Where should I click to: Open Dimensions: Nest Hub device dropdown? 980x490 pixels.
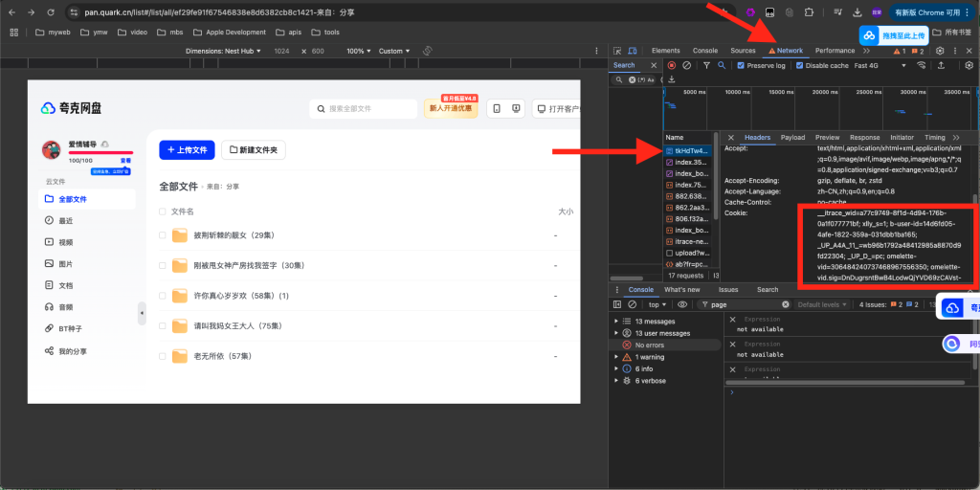click(x=223, y=51)
